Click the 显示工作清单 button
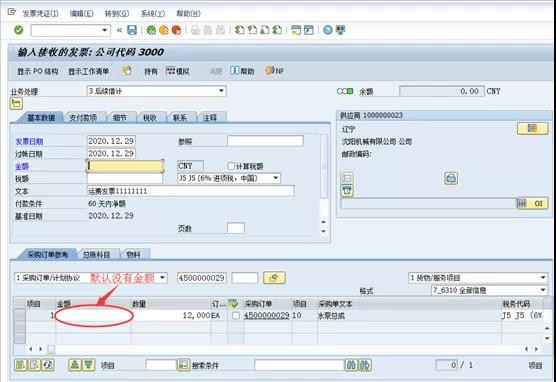Image resolution: width=556 pixels, height=382 pixels. pos(89,71)
